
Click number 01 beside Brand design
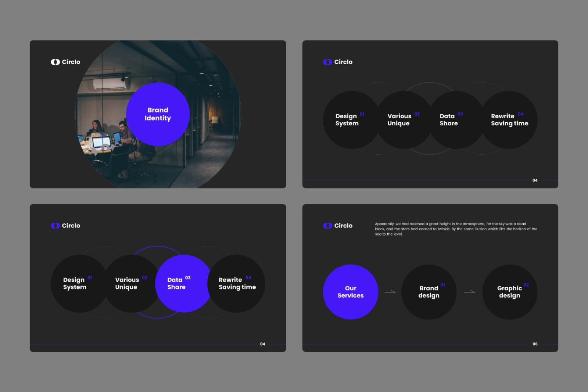[x=443, y=285]
